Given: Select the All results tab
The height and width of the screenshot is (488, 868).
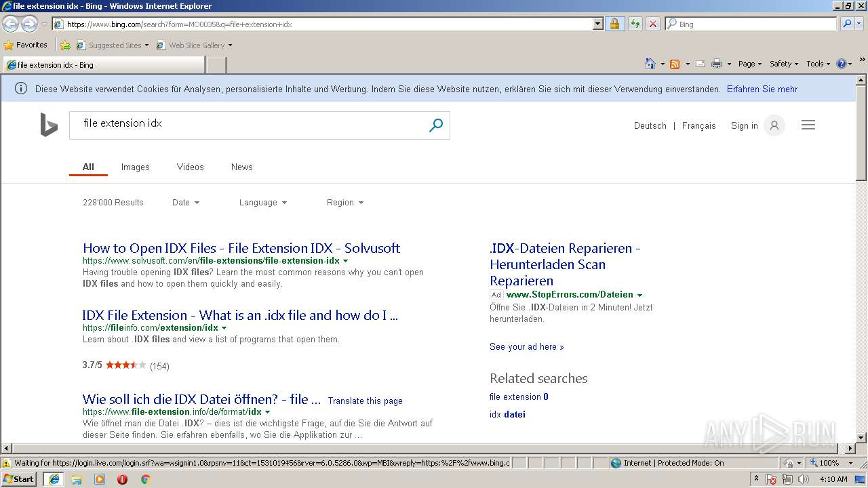Looking at the screenshot, I should tap(88, 167).
